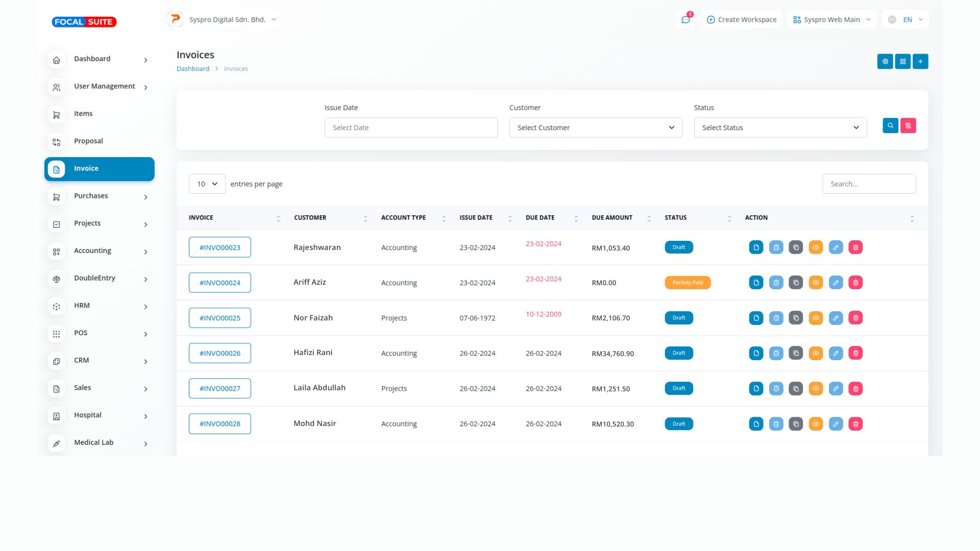Click the plus icon to create invoice

click(x=920, y=61)
